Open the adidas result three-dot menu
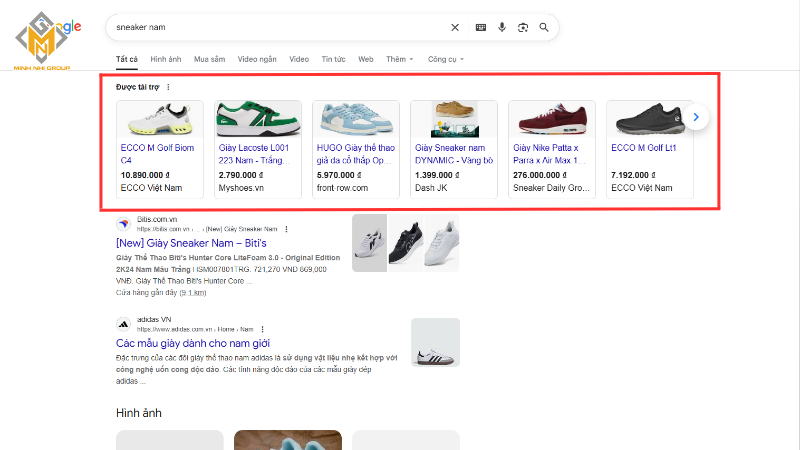The image size is (800, 450). pos(262,329)
